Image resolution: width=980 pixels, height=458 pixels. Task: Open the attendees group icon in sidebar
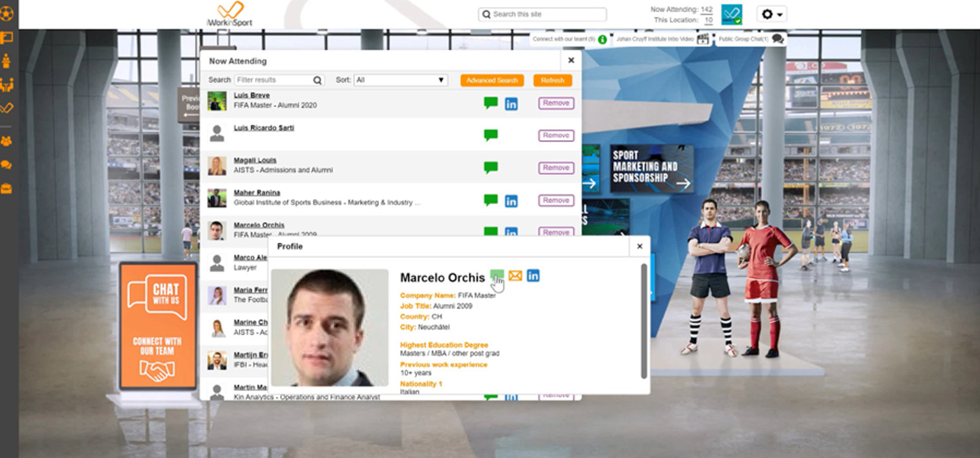point(7,141)
